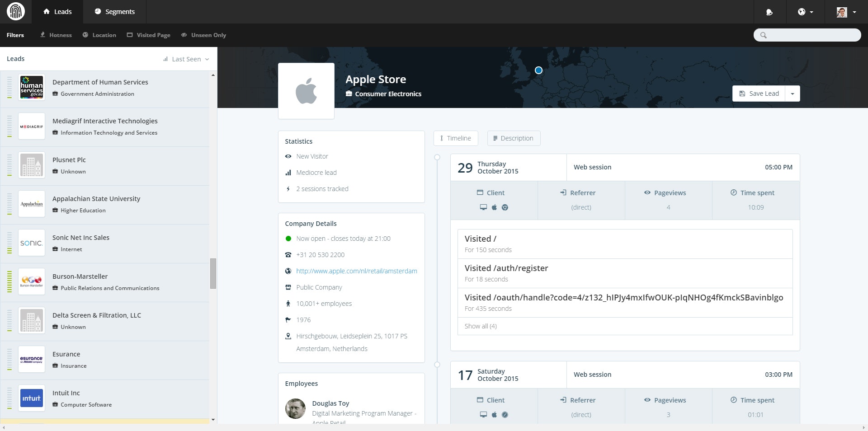Click the notifications icon in the top bar
Screen dimensions: 868x431
coord(769,12)
